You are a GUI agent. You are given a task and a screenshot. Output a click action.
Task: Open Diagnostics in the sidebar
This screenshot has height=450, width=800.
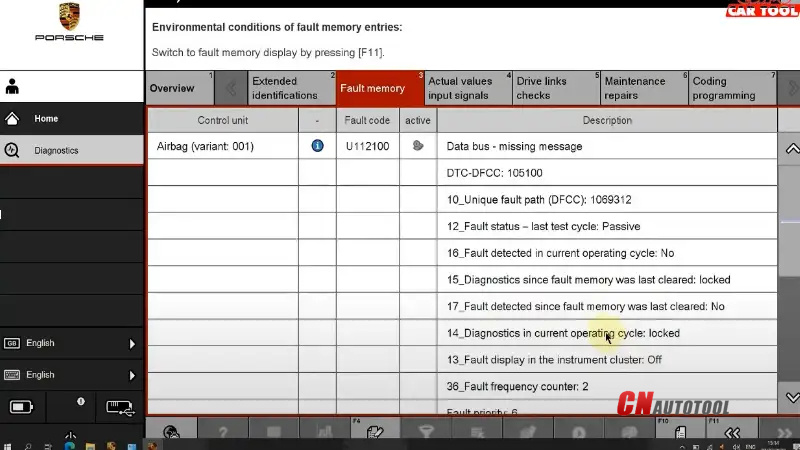(71, 150)
